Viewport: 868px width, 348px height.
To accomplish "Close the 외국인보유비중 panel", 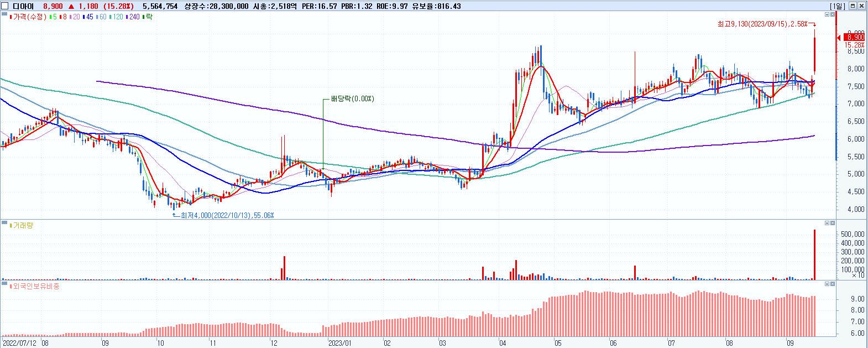I will (x=833, y=284).
